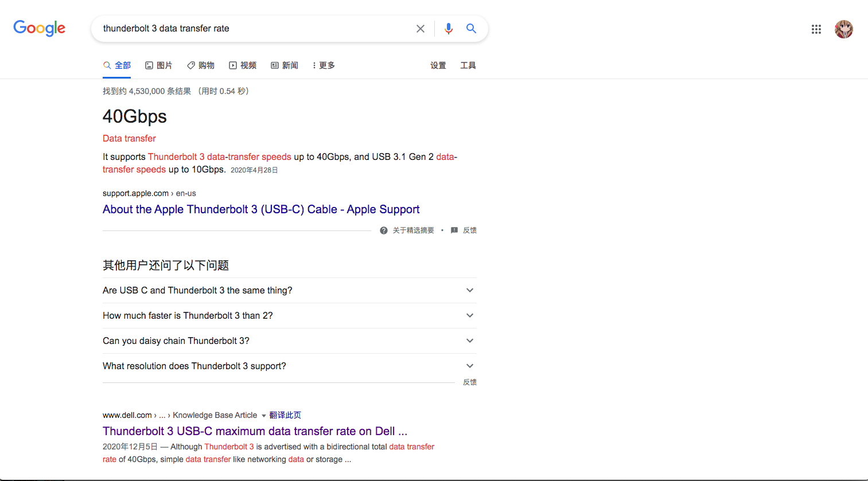The height and width of the screenshot is (481, 868).
Task: Click the feedback flag icon beside 反馈
Action: coord(454,230)
